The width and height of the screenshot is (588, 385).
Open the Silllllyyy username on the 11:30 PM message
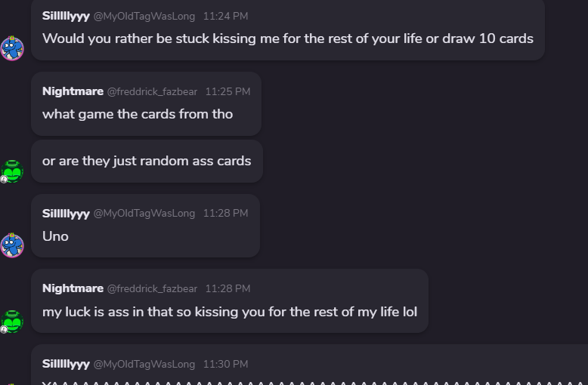[66, 364]
